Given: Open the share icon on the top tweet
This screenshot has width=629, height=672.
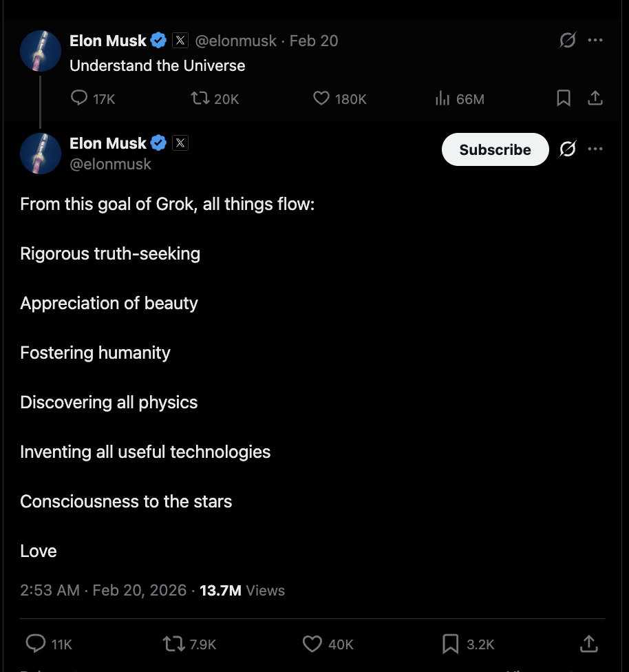Looking at the screenshot, I should 595,98.
